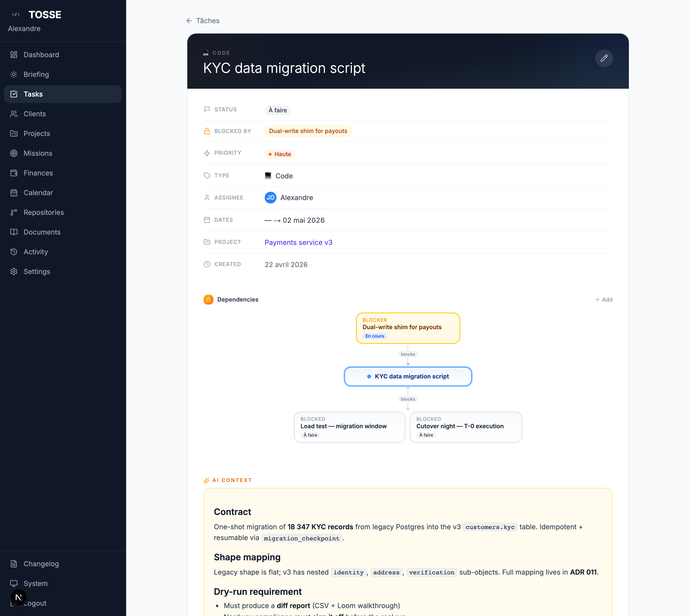Change priority via the Haute pill
This screenshot has width=690, height=616.
tap(280, 154)
